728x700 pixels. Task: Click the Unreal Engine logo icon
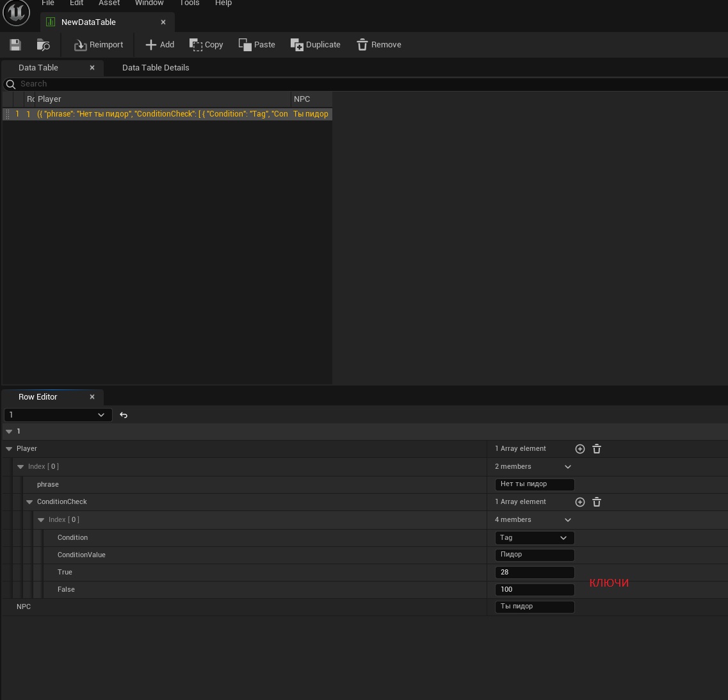coord(16,12)
